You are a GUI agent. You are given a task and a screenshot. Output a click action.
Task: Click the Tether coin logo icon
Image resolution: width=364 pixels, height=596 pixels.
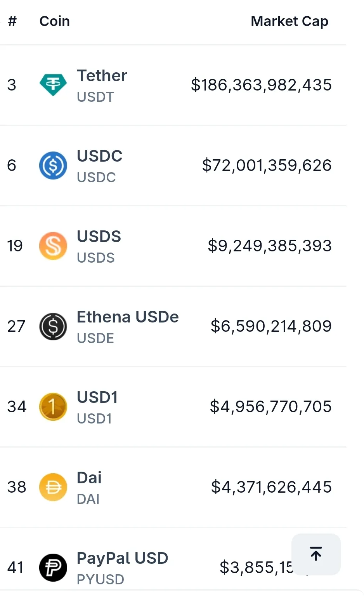point(53,85)
